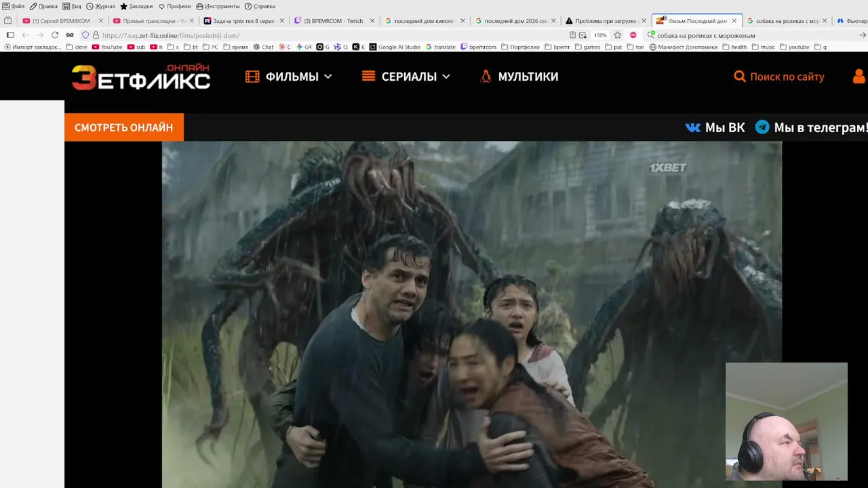Click the site security padlock icon

[x=96, y=35]
